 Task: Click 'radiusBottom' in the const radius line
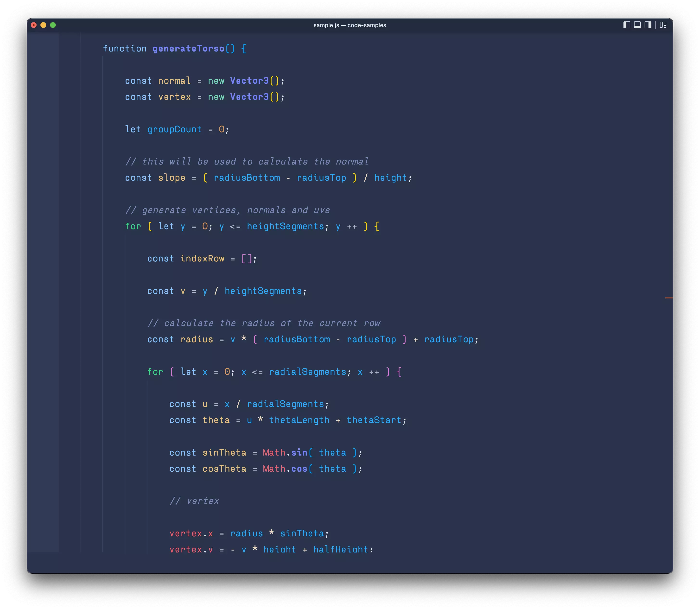tap(297, 340)
